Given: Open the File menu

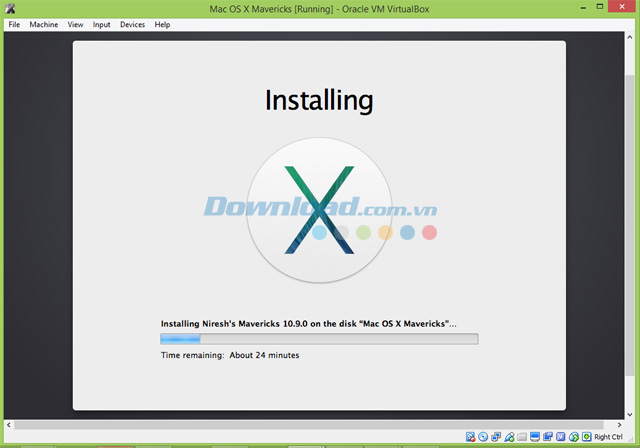Looking at the screenshot, I should (x=14, y=24).
